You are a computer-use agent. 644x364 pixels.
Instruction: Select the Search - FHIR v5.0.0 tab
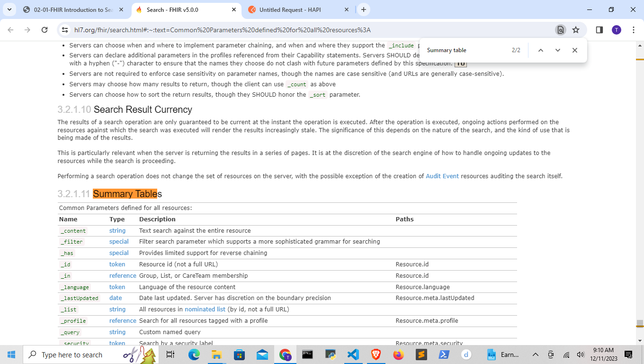point(186,9)
